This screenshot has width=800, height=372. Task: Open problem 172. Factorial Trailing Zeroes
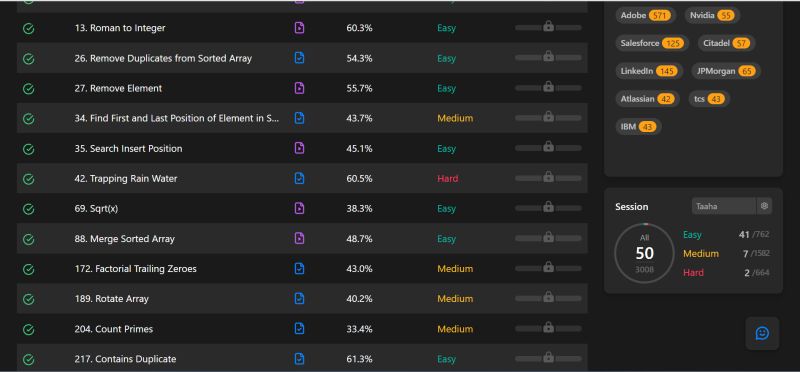[x=135, y=268]
